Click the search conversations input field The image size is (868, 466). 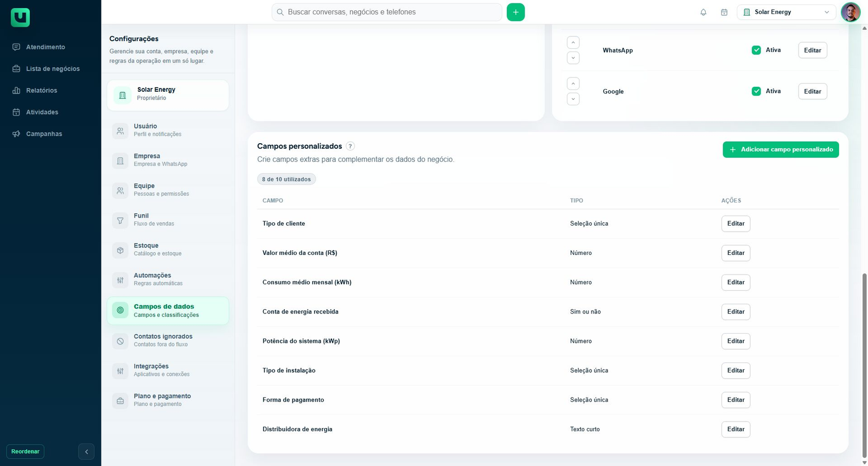387,12
